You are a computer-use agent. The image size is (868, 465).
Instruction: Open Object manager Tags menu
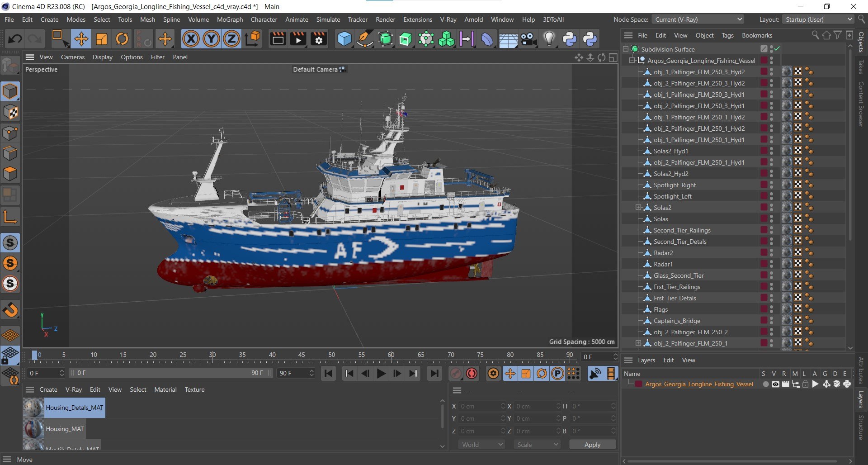(727, 35)
